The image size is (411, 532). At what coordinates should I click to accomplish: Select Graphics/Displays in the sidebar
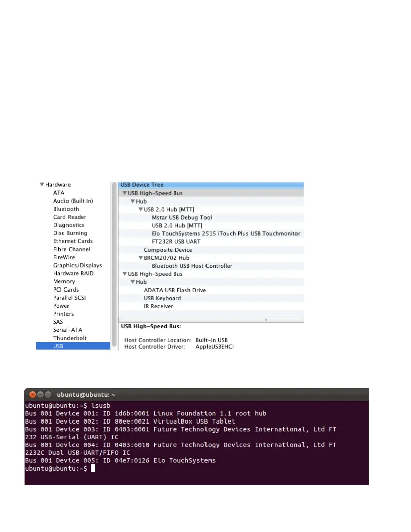(x=77, y=265)
